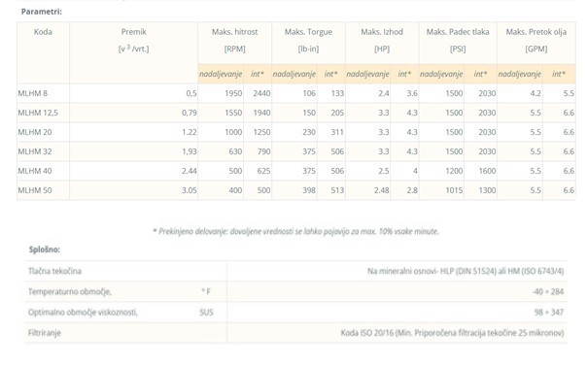The width and height of the screenshot is (588, 365).
Task: Click the Maks. Izhod [HP] header
Action: coord(382,40)
